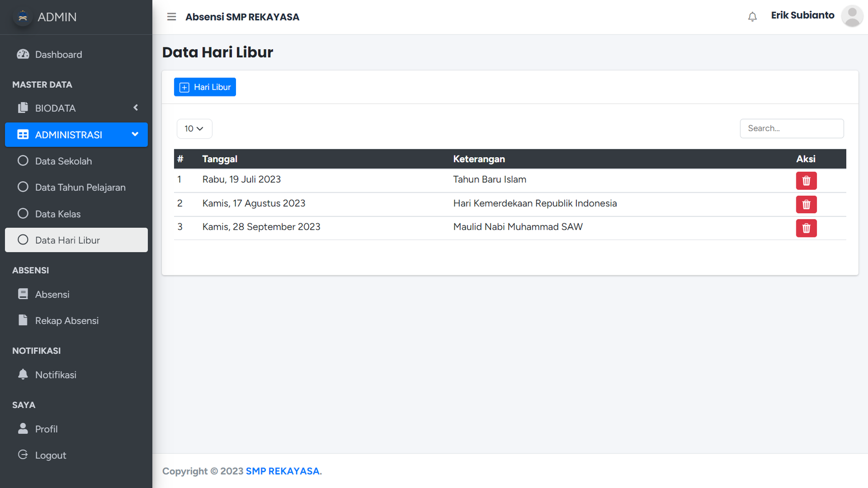
Task: Click the hamburger menu toggle icon
Action: pos(171,17)
